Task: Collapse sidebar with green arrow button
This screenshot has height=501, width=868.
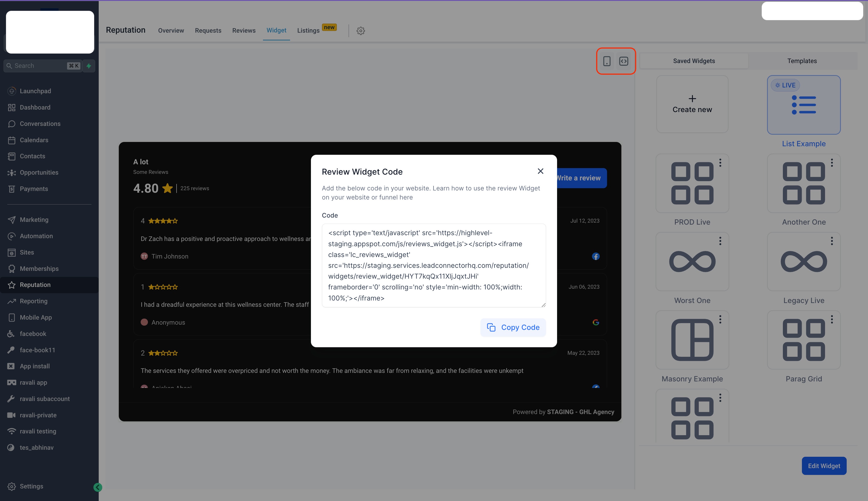Action: point(98,487)
